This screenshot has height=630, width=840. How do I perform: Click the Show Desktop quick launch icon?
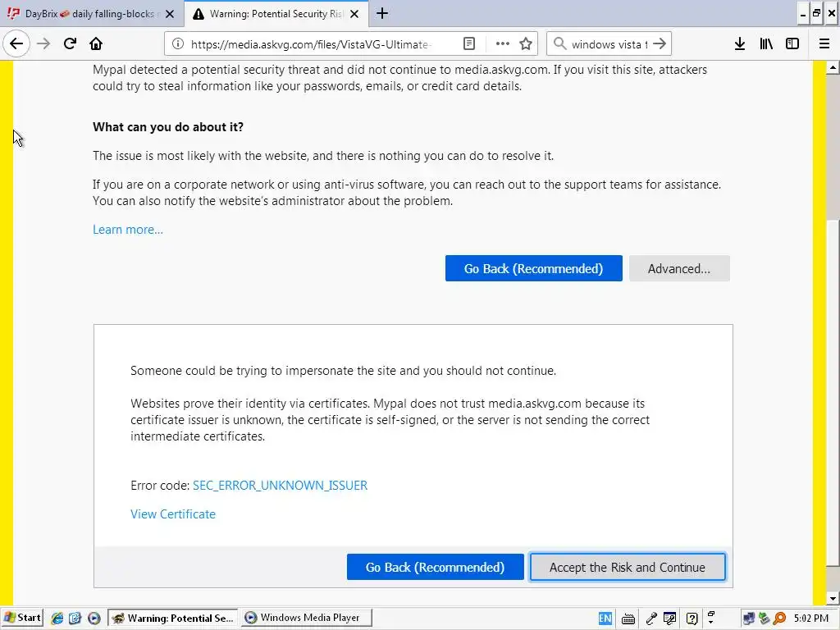click(x=75, y=618)
